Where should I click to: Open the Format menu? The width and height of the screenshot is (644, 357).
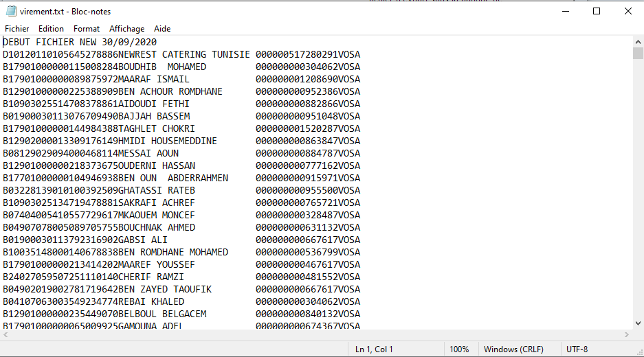(87, 29)
